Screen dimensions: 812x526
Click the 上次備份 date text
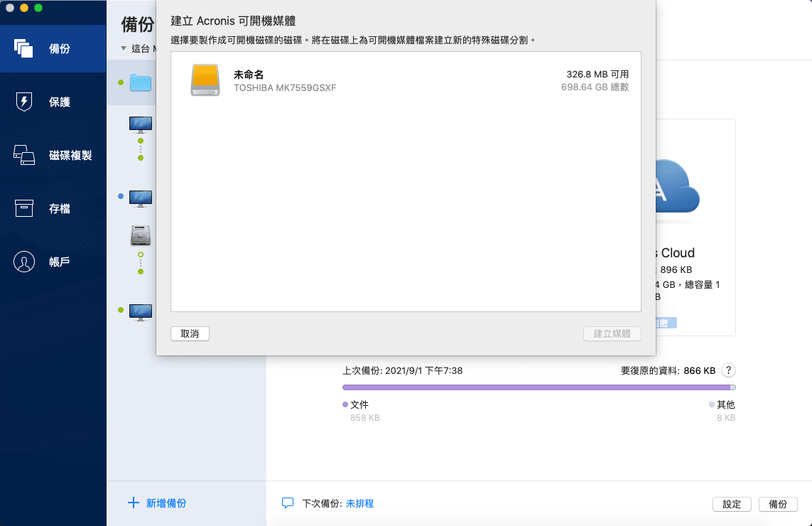tap(402, 370)
